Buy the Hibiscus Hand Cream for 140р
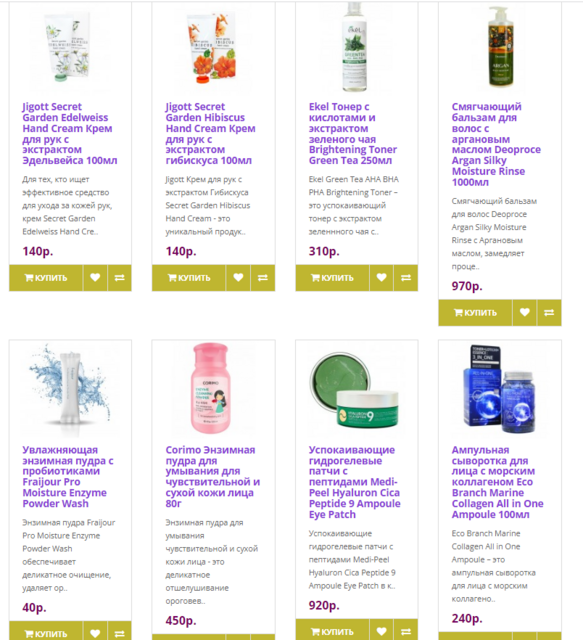This screenshot has width=583, height=640. point(189,278)
